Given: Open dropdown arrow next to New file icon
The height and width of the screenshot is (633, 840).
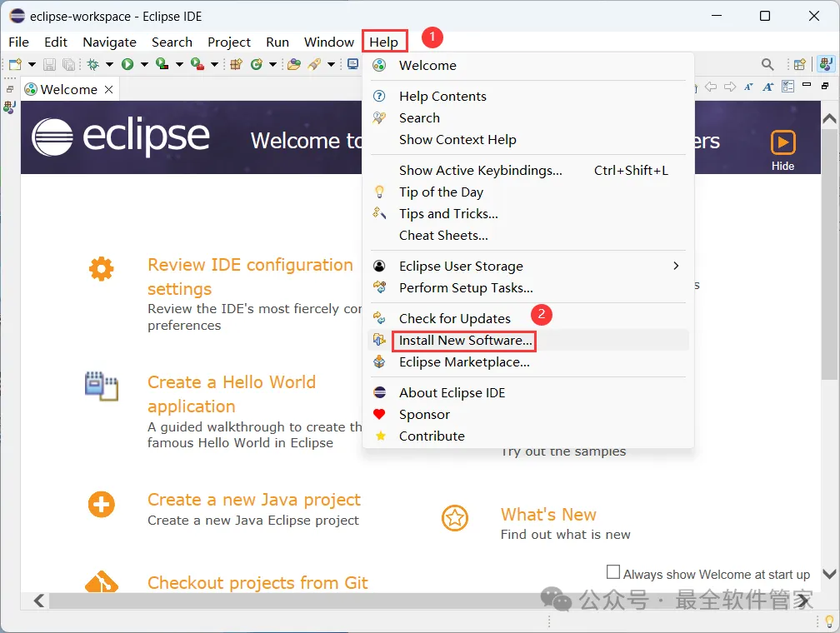Looking at the screenshot, I should (x=32, y=64).
